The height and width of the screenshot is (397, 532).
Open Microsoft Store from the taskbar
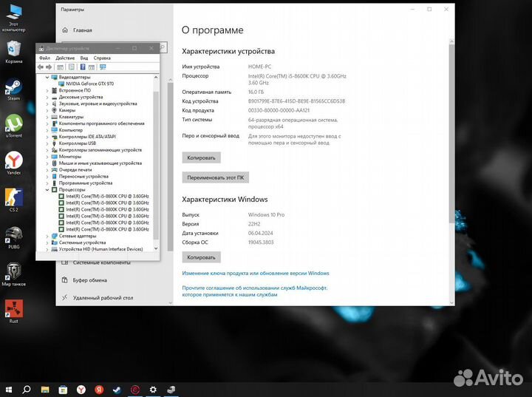tap(63, 390)
